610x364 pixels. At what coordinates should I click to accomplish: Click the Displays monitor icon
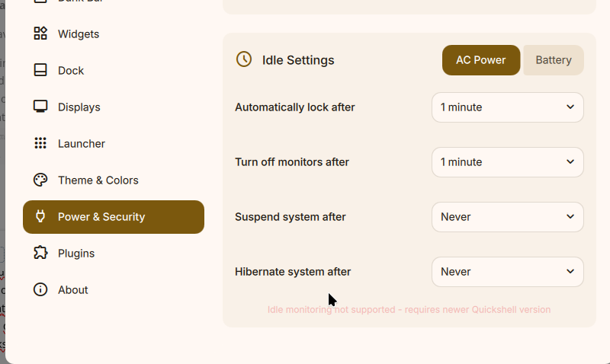(x=40, y=107)
